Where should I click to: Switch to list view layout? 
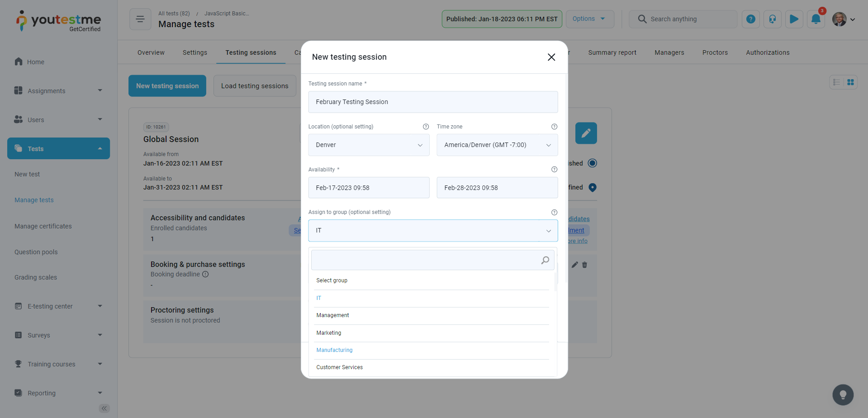836,82
